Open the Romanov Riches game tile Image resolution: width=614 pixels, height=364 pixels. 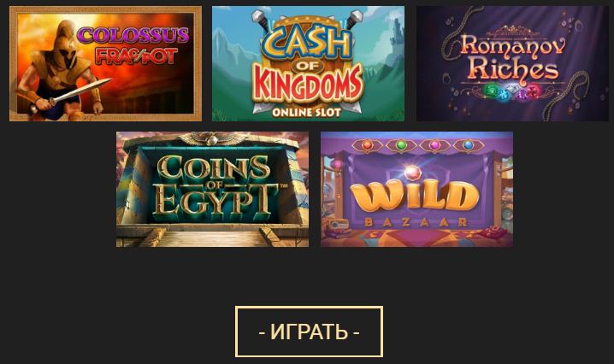coord(512,63)
